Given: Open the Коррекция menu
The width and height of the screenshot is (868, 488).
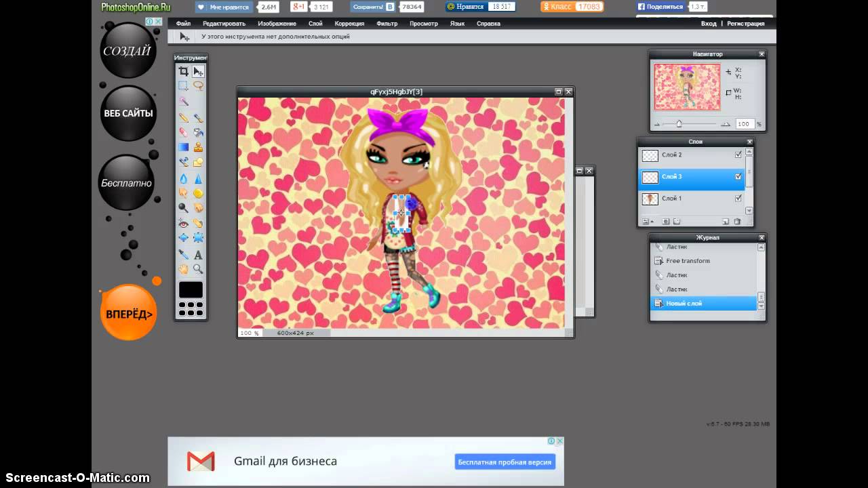Looking at the screenshot, I should click(x=349, y=24).
